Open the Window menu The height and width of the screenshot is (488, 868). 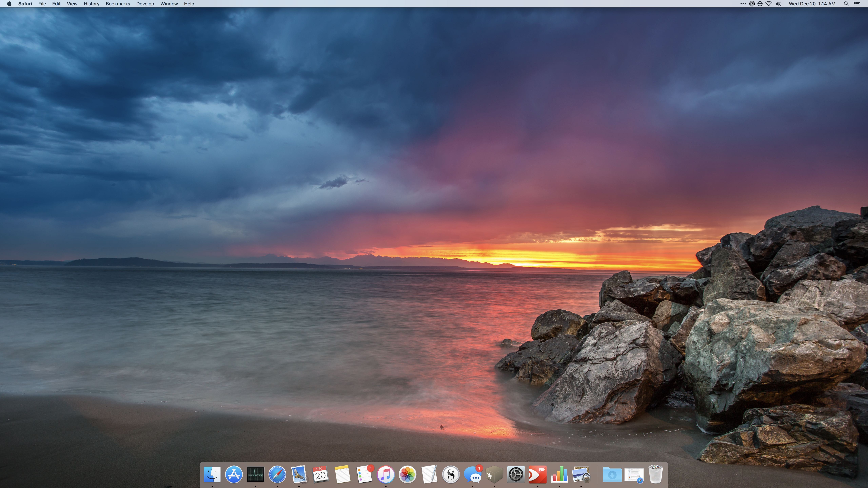click(x=169, y=4)
